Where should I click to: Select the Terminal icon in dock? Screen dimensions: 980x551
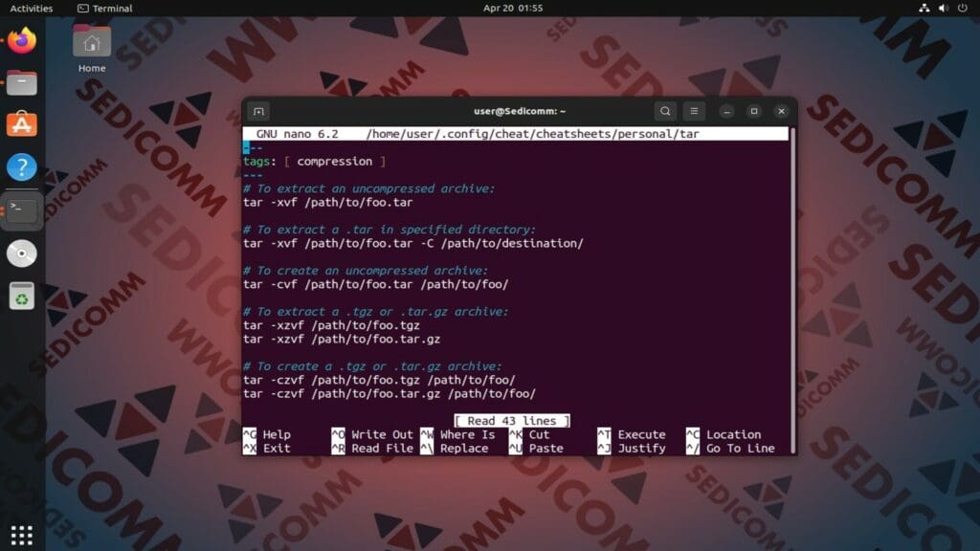coord(22,210)
